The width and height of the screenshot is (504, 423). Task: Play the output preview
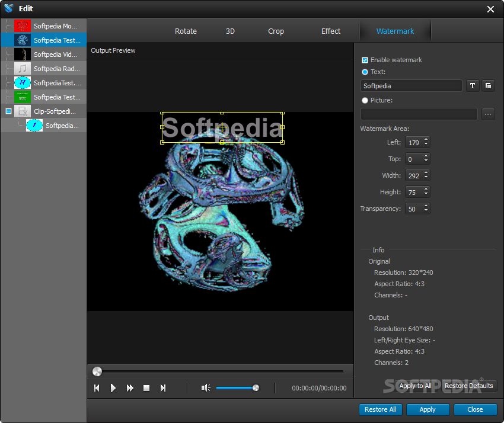click(113, 388)
